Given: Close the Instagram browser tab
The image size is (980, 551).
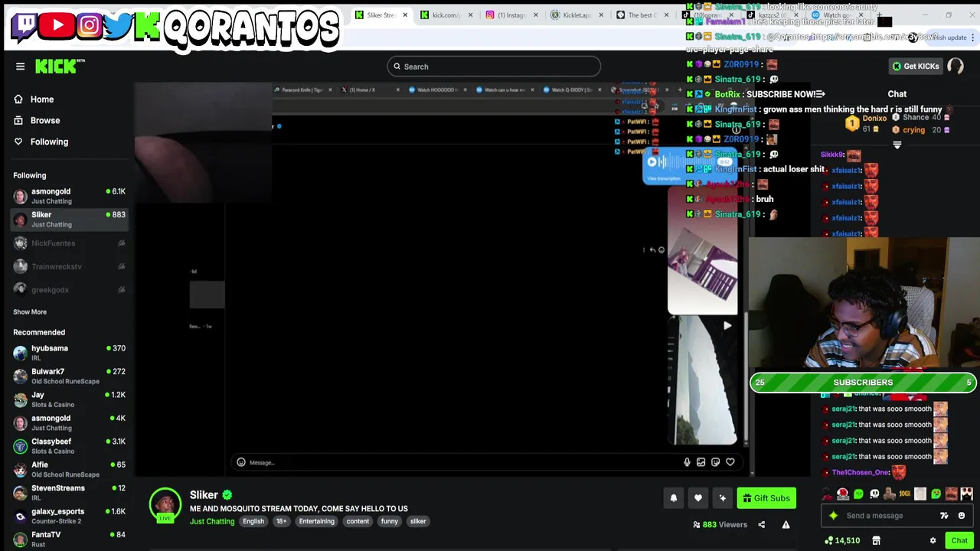Looking at the screenshot, I should (535, 15).
